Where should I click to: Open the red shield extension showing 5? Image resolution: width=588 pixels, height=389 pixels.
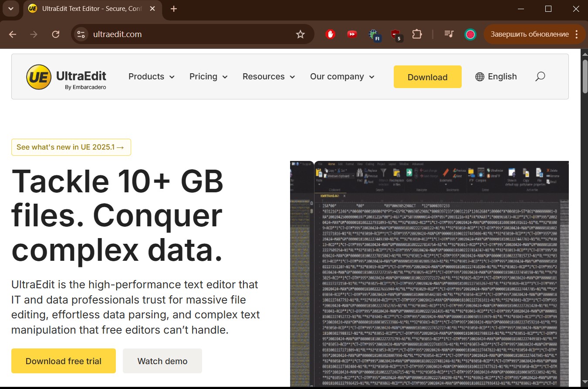pos(396,35)
